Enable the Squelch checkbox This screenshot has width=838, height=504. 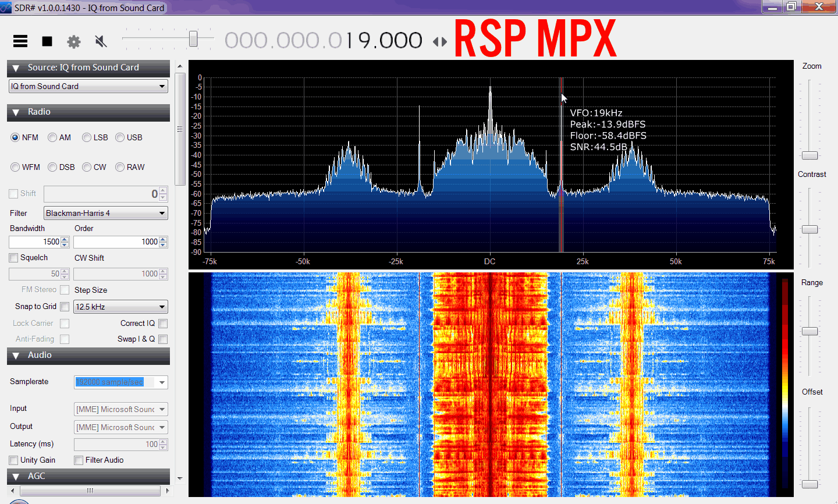tap(14, 258)
